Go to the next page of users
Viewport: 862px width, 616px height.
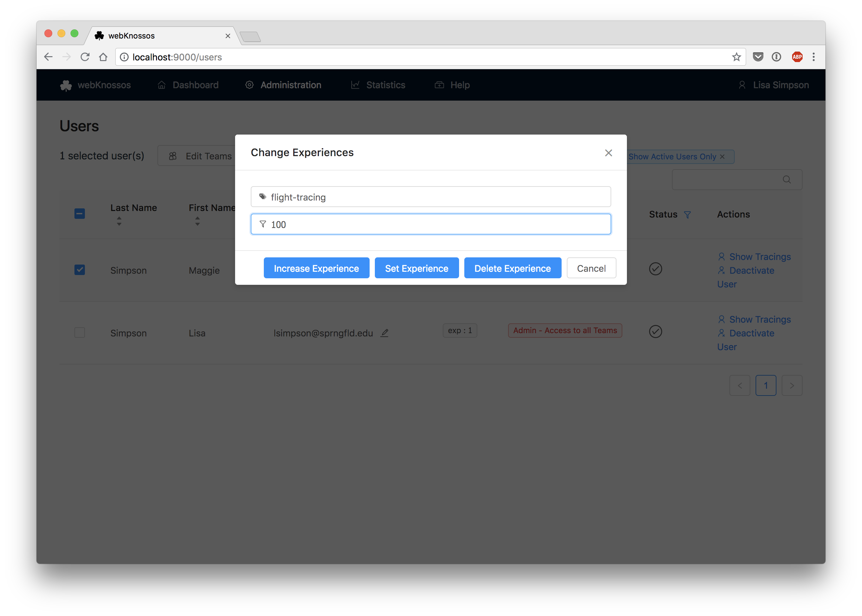(792, 385)
